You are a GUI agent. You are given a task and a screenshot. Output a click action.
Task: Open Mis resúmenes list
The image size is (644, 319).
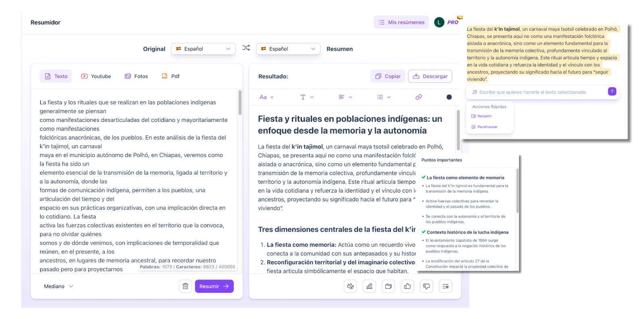[401, 22]
